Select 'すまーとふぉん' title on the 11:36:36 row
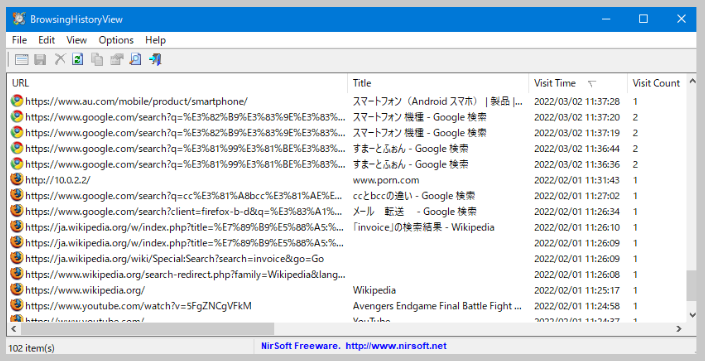The height and width of the screenshot is (361, 705). (x=411, y=165)
